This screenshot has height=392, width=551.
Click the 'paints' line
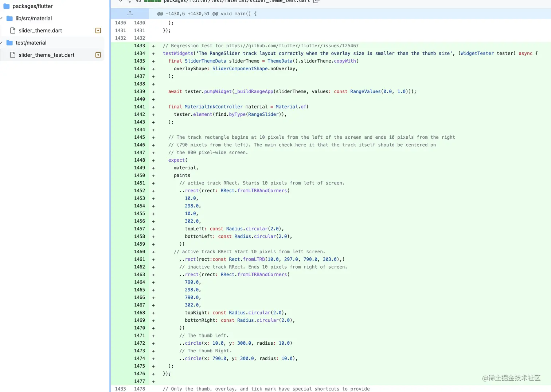pos(182,175)
